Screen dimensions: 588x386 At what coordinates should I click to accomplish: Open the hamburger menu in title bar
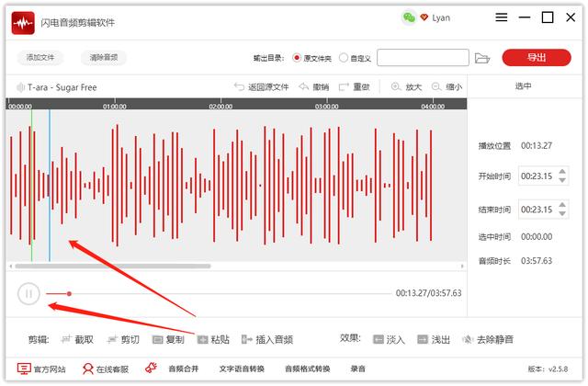click(502, 17)
